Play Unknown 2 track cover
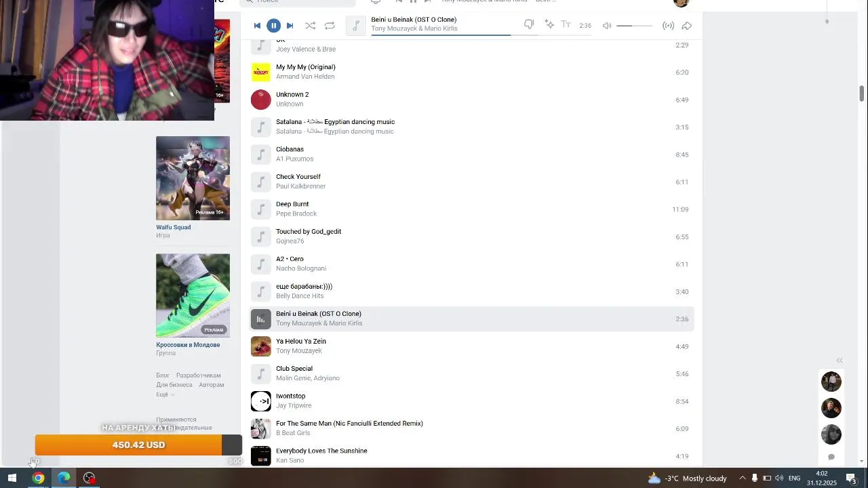Image resolution: width=868 pixels, height=488 pixels. (x=261, y=100)
